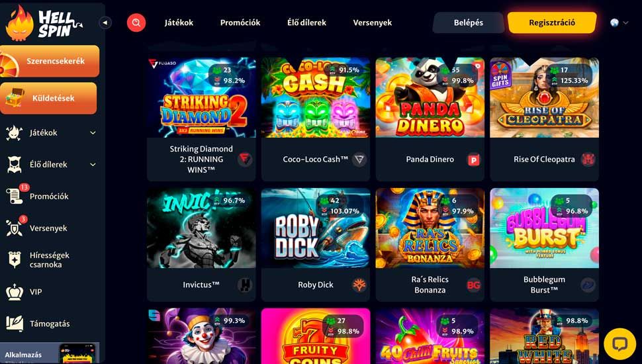Open the live chat bubble icon
The image size is (642, 364).
pyautogui.click(x=620, y=344)
